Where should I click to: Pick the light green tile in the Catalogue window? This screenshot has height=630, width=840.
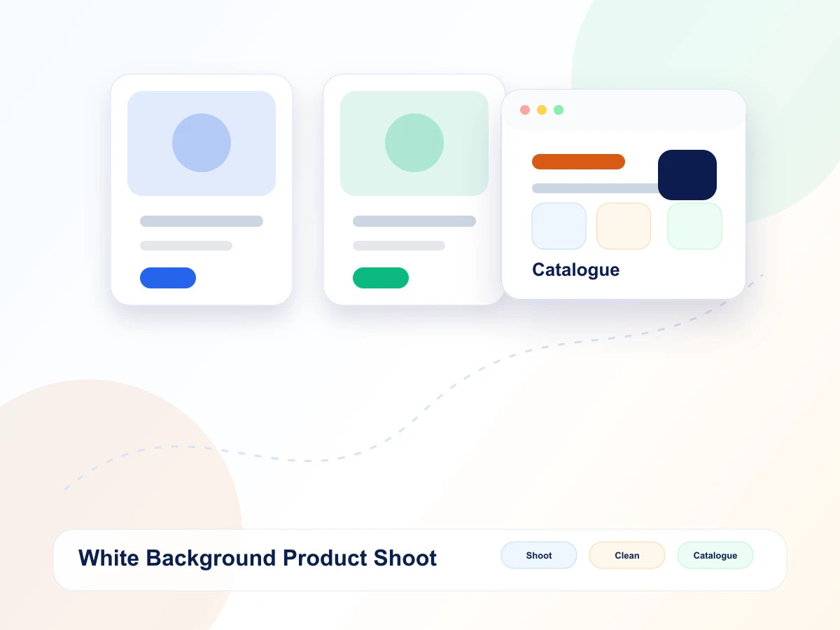(694, 226)
